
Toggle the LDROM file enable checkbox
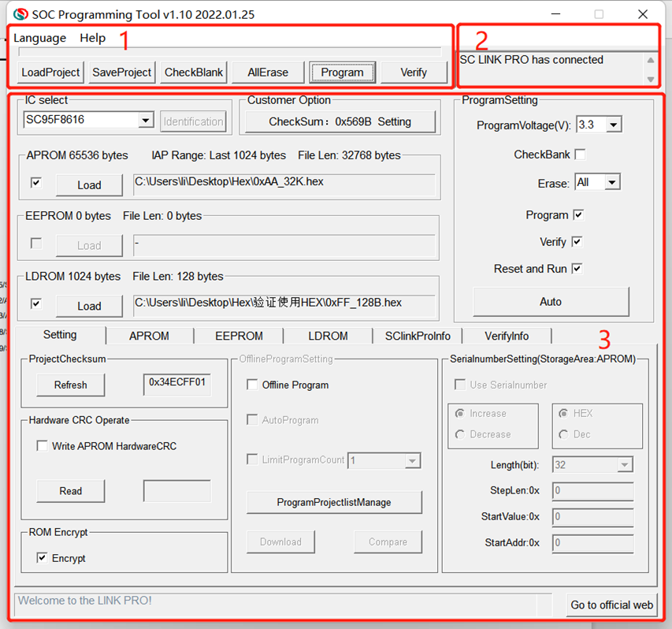coord(36,304)
